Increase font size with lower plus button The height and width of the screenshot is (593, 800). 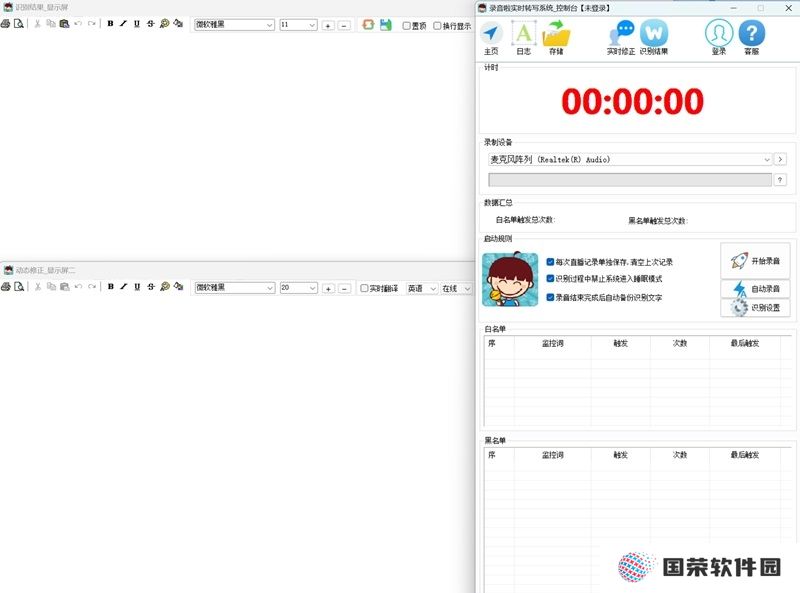coord(328,288)
